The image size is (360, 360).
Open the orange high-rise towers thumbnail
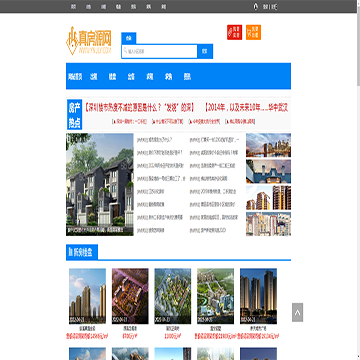268,198
